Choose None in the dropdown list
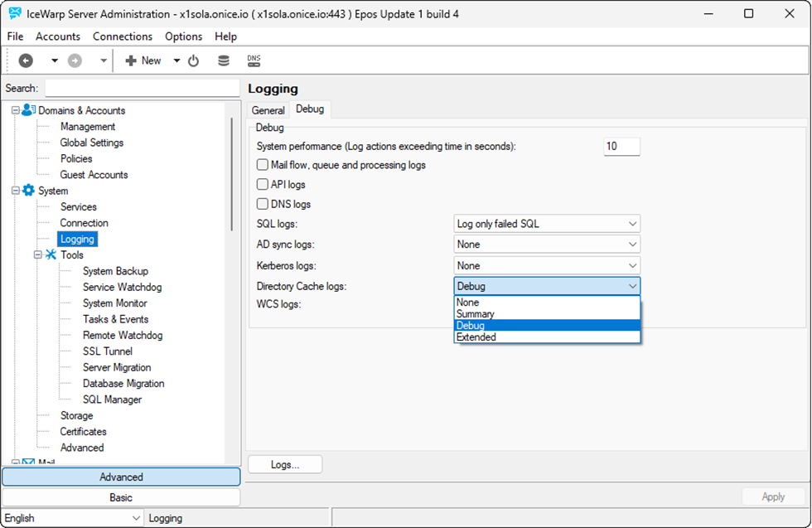This screenshot has height=528, width=812. (x=548, y=302)
